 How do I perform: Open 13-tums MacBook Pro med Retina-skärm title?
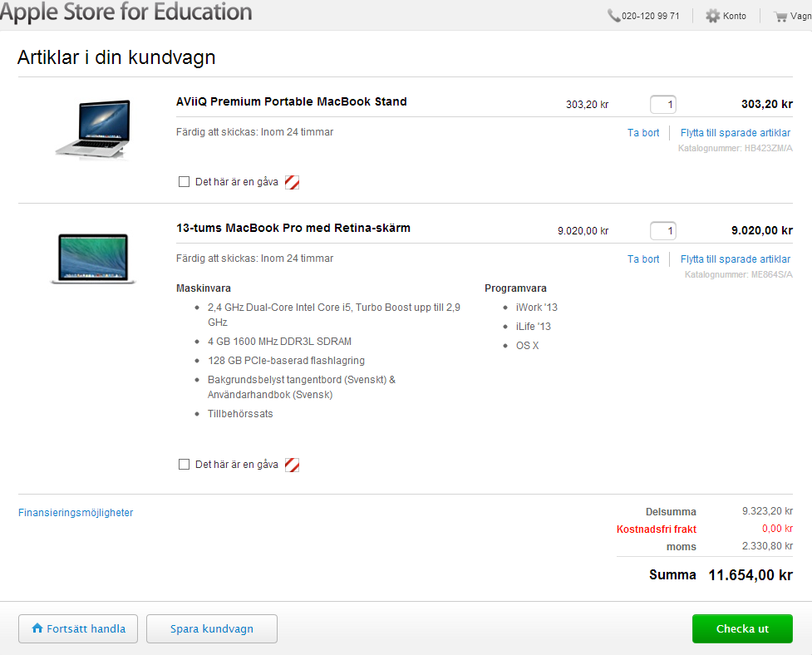point(293,228)
